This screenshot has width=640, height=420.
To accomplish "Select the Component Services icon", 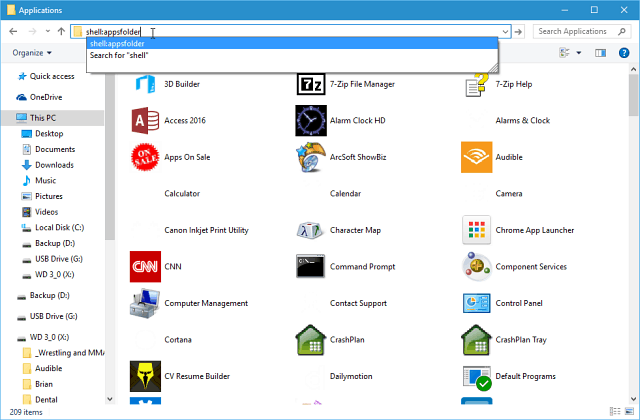I will coord(476,267).
